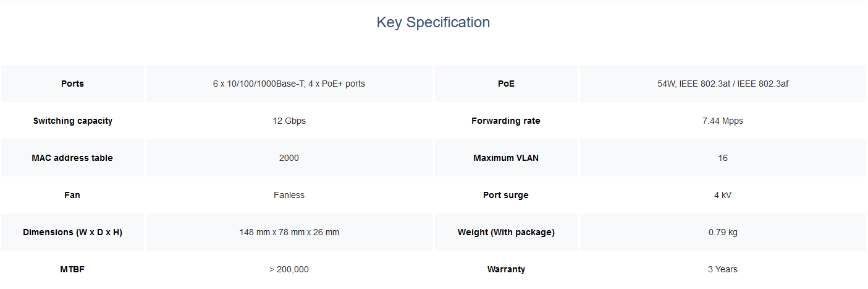The width and height of the screenshot is (868, 289).
Task: Click the MTBF label cell
Action: point(72,269)
